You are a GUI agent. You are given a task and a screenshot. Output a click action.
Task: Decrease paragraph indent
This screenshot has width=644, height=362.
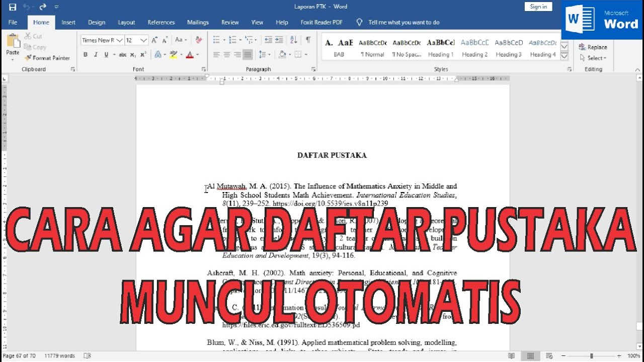(268, 40)
